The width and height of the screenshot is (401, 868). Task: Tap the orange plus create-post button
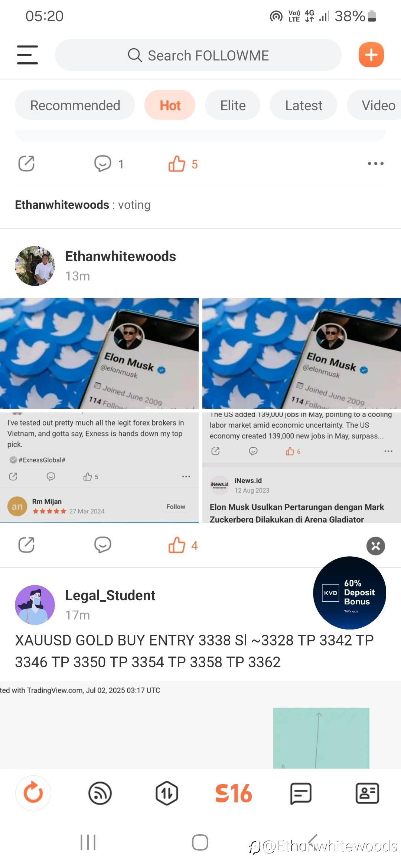click(371, 55)
